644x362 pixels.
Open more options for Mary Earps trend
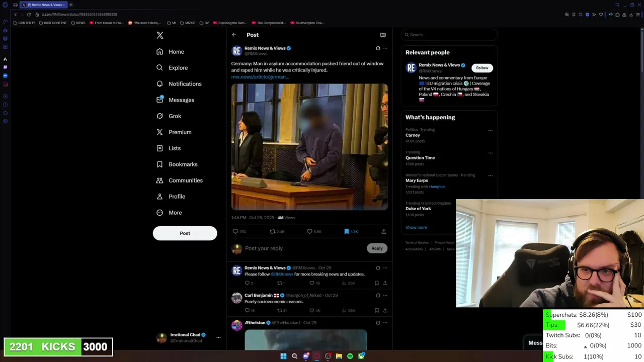tap(490, 175)
